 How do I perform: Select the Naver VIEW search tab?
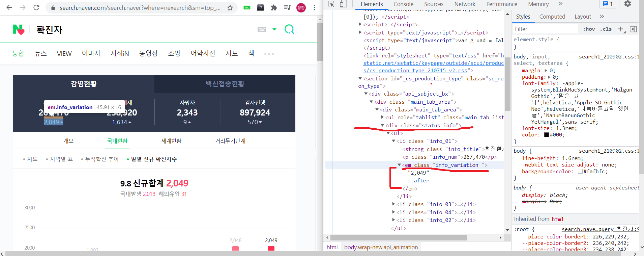pyautogui.click(x=64, y=54)
